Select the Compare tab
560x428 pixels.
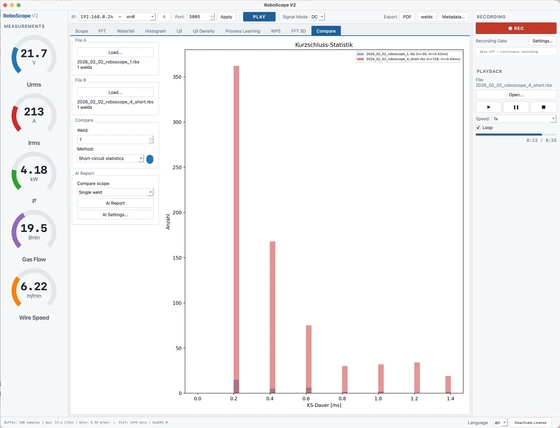pos(326,31)
